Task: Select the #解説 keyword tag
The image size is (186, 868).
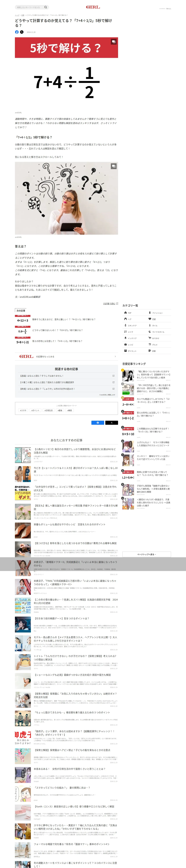Action: click(x=70, y=410)
